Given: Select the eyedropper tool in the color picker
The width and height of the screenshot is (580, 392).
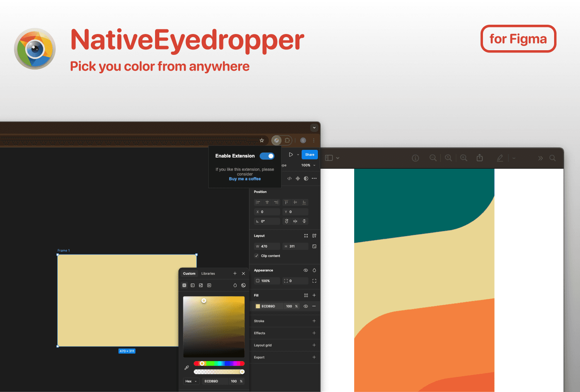Looking at the screenshot, I should pyautogui.click(x=186, y=367).
